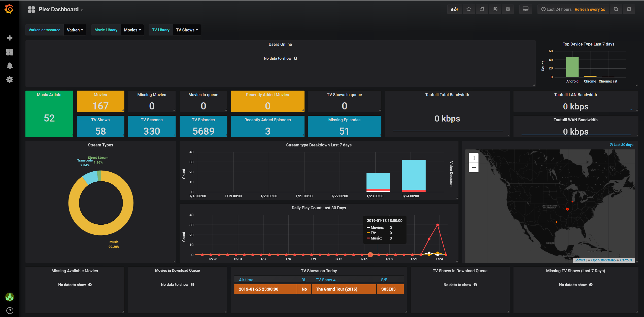The width and height of the screenshot is (644, 317).
Task: Expand the TV Shows library dropdown
Action: tap(187, 30)
